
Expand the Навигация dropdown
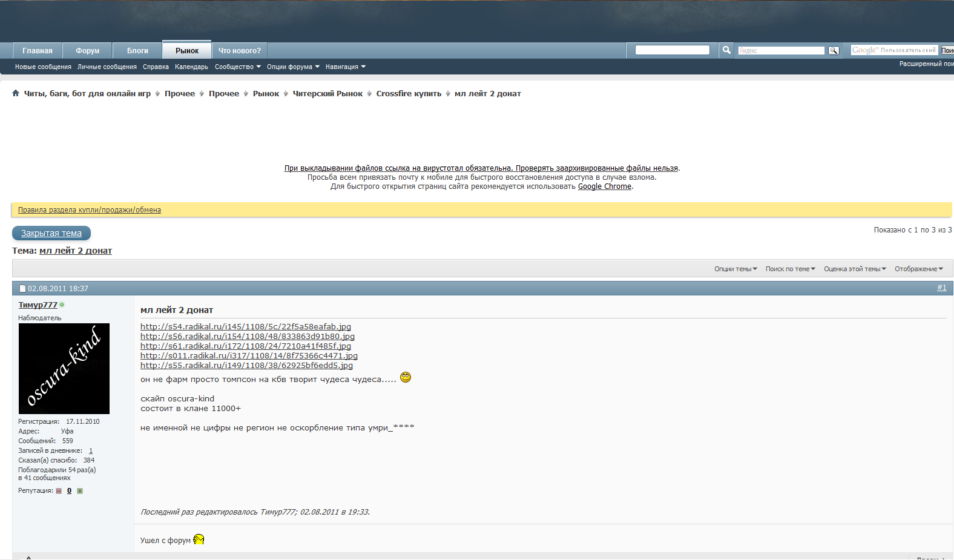point(345,67)
